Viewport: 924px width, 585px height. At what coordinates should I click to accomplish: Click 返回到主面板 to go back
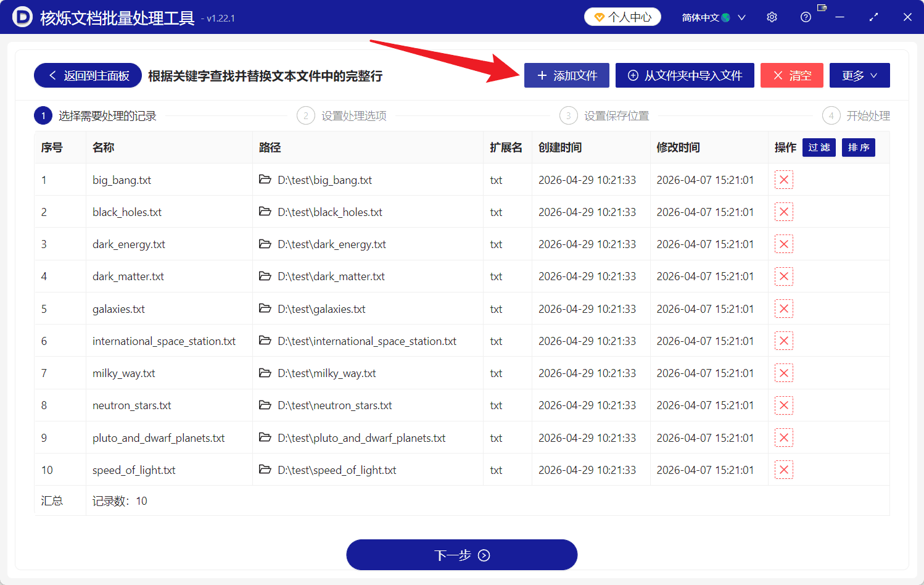coord(87,75)
